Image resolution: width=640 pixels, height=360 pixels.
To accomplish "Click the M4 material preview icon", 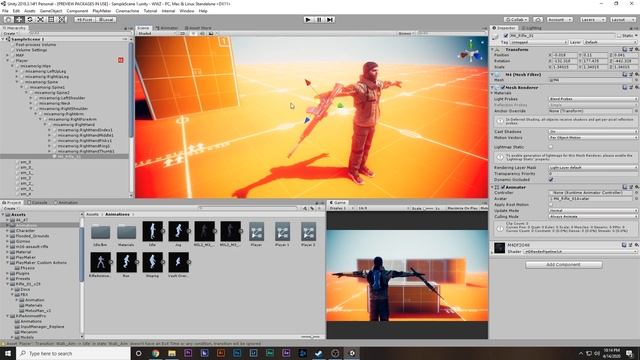I will [x=500, y=248].
